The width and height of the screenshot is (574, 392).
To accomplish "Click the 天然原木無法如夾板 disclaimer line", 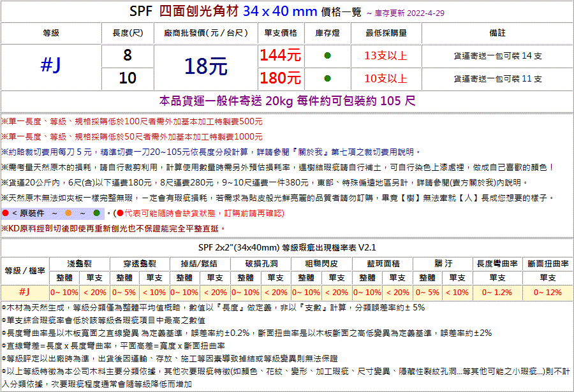I will point(278,198).
